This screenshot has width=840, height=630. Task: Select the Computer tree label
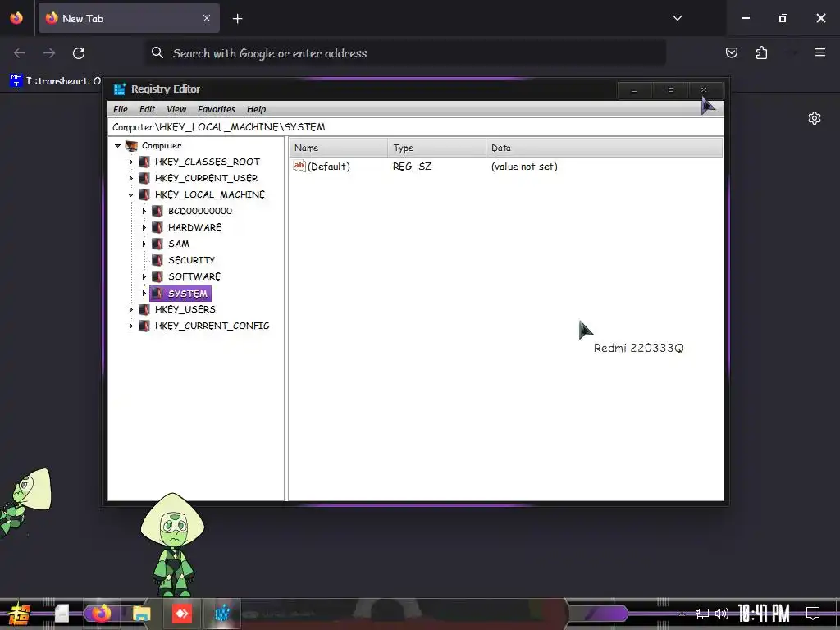coord(162,146)
